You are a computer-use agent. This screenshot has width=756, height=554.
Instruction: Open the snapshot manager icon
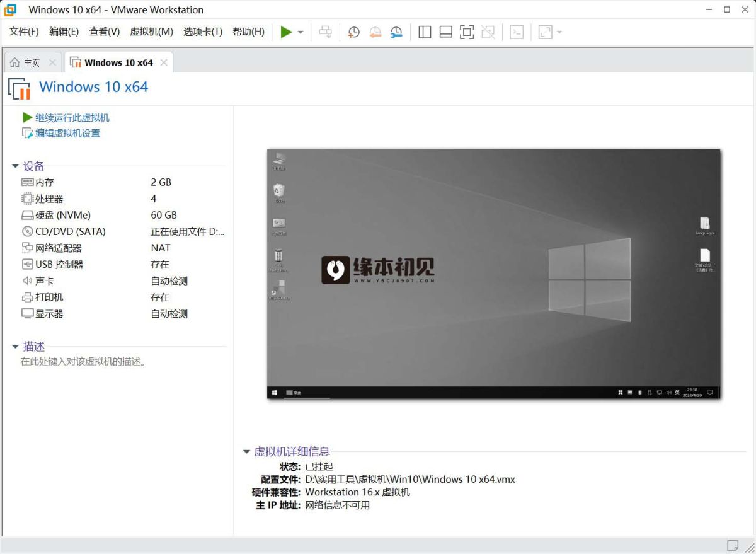[x=396, y=32]
